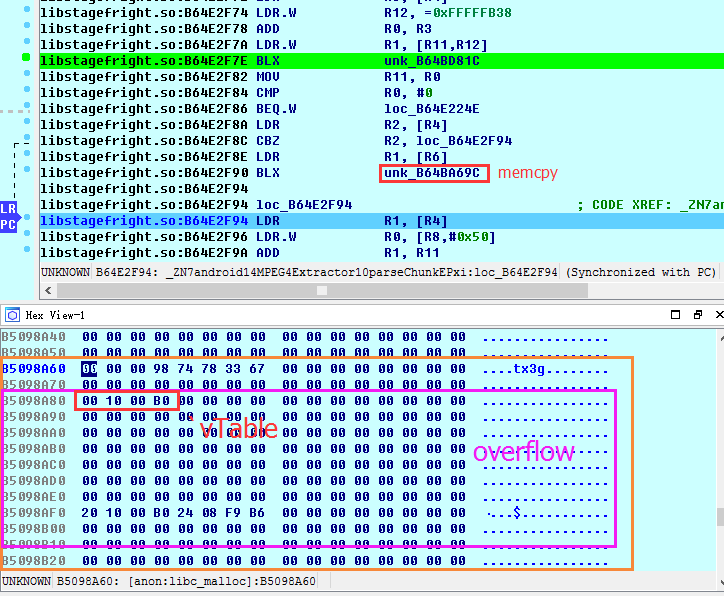Viewport: 724px width, 596px height.
Task: Click byte 20 in row B5098AF0
Action: (89, 513)
